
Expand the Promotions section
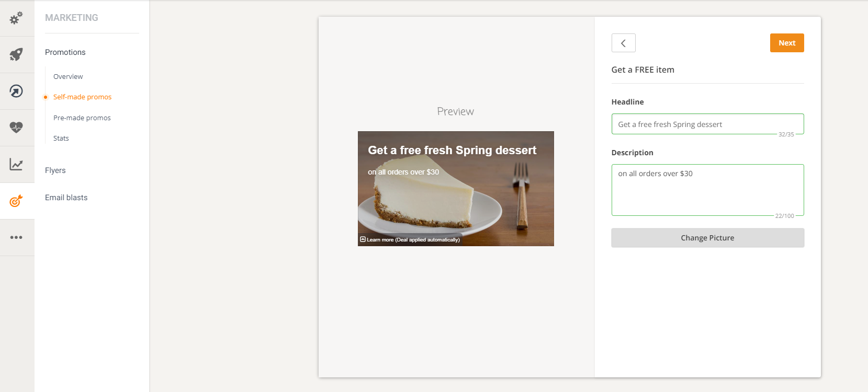[65, 52]
